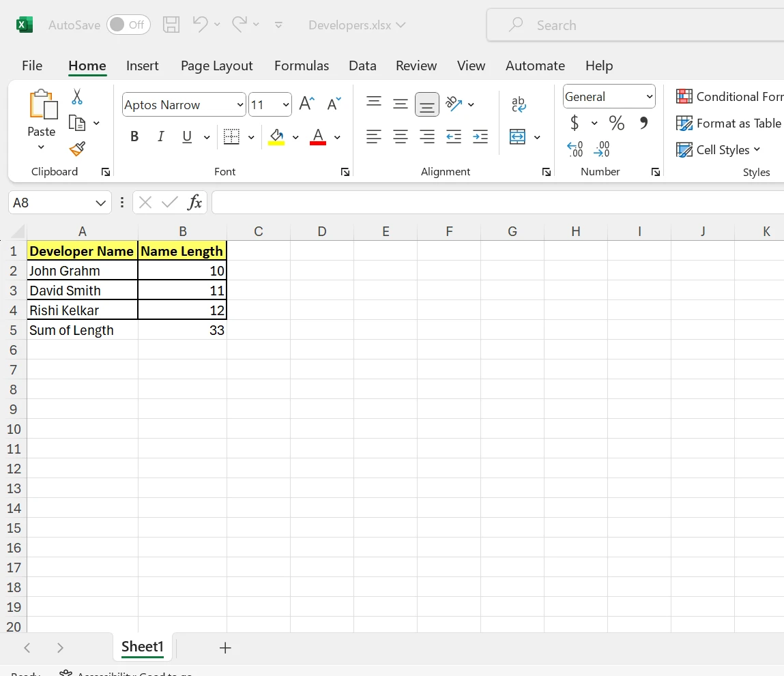Open the Name Box dropdown arrow
Image resolution: width=784 pixels, height=676 pixels.
tap(100, 203)
